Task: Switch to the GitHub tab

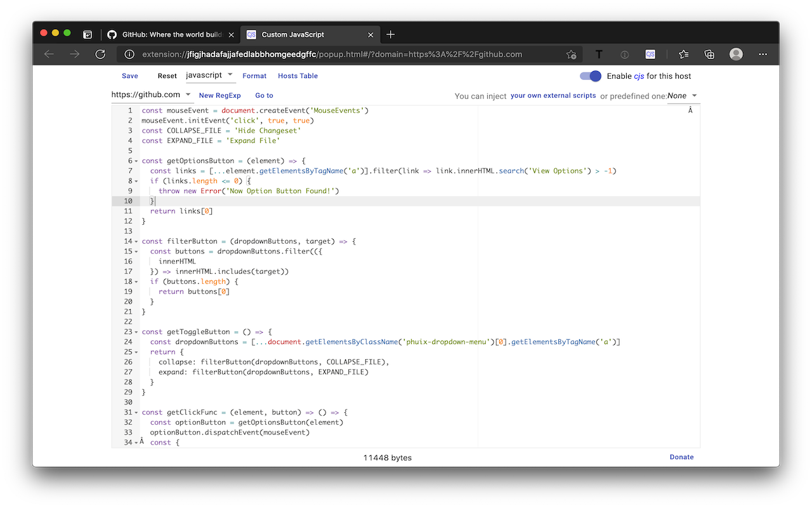Action: coord(168,35)
